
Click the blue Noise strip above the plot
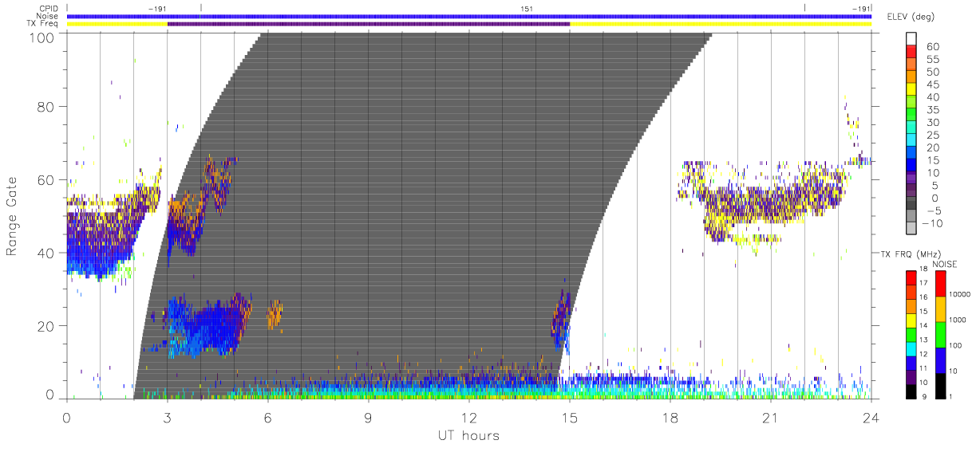(x=469, y=16)
